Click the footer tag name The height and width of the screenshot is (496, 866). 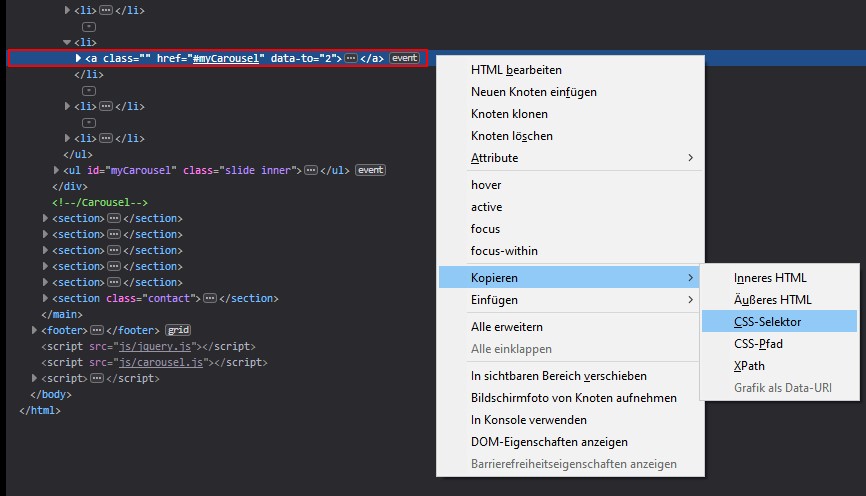pos(64,330)
